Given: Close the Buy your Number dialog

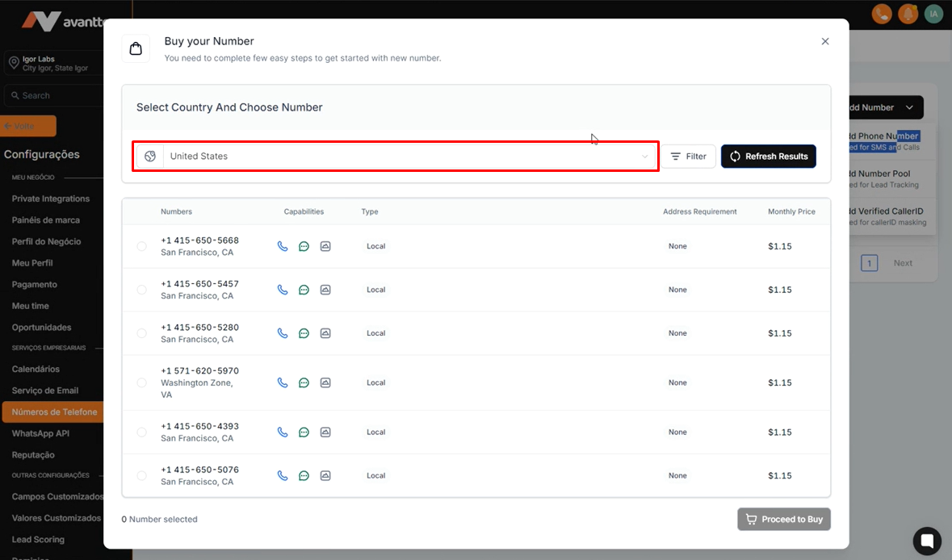Looking at the screenshot, I should click(x=825, y=41).
